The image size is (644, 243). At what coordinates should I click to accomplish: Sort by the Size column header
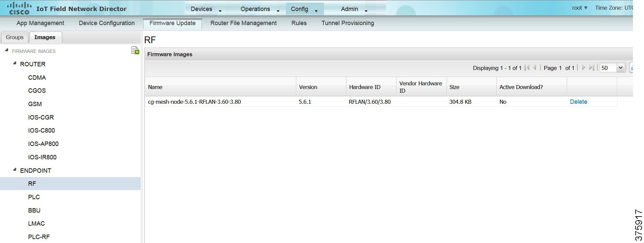pos(472,87)
